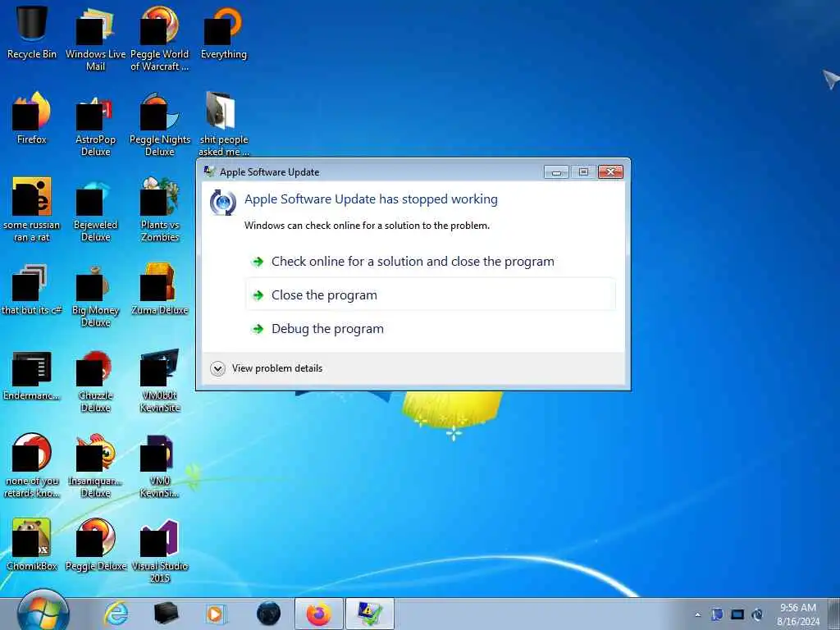Open Windows Media Player from taskbar

(216, 614)
